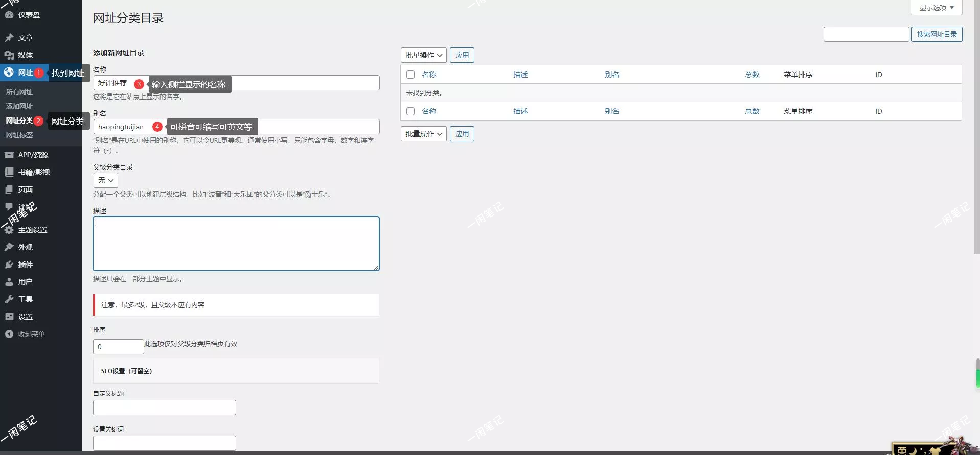The height and width of the screenshot is (455, 980).
Task: Collapse sidebar using 收起菜单 arrow icon
Action: 9,334
